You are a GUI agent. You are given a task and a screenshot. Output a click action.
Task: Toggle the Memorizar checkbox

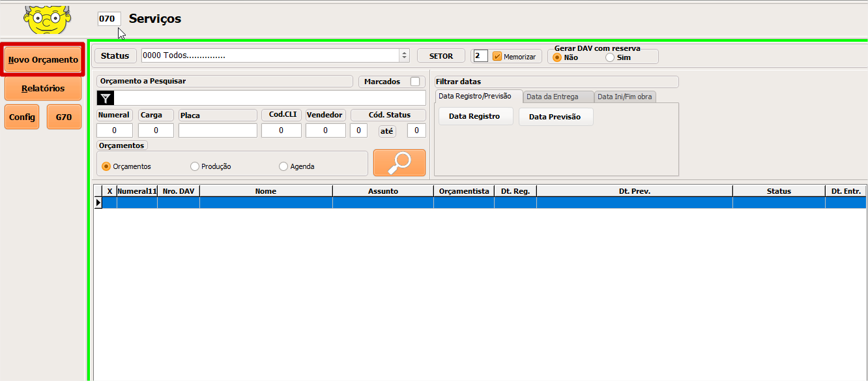(x=497, y=57)
